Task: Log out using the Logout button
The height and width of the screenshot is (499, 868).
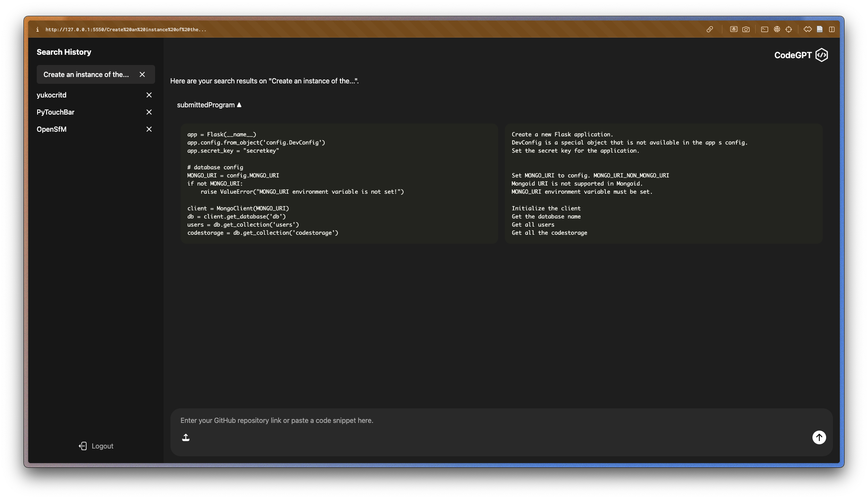Action: 96,446
